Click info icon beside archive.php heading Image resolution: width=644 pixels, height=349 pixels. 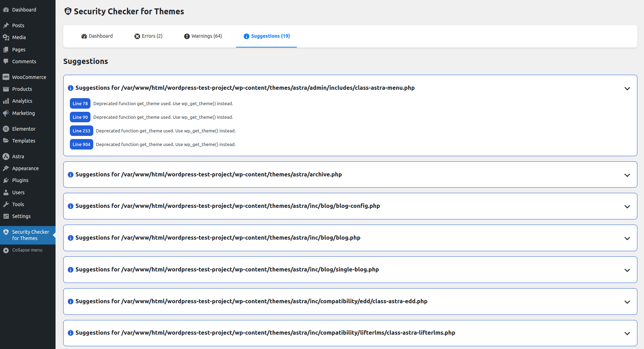click(x=71, y=175)
